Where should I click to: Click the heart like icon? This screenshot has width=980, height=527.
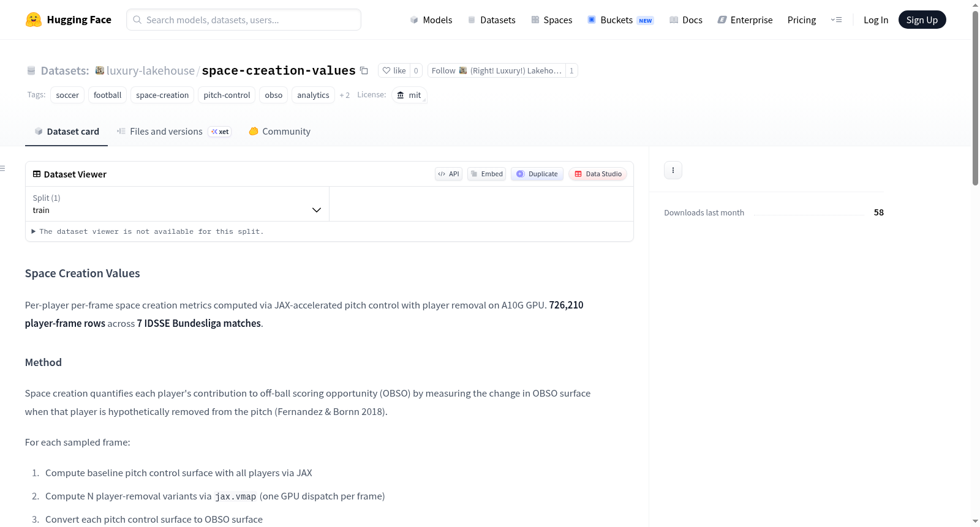(x=386, y=70)
